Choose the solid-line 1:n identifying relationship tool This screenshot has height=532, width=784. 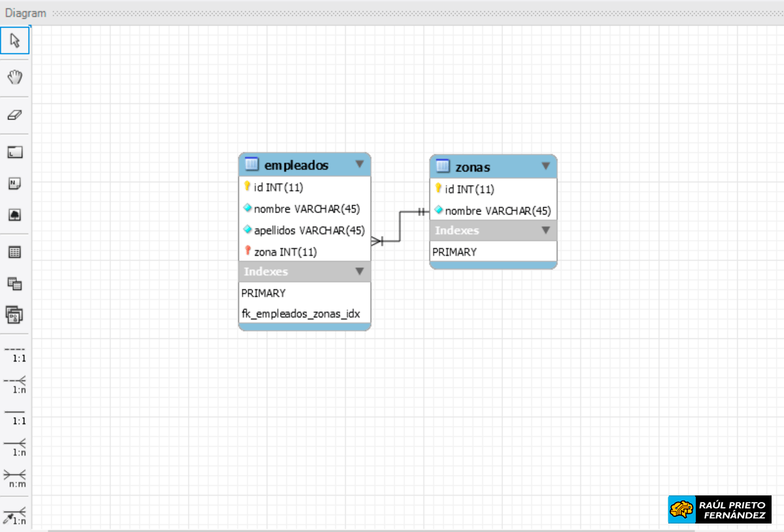click(x=15, y=446)
